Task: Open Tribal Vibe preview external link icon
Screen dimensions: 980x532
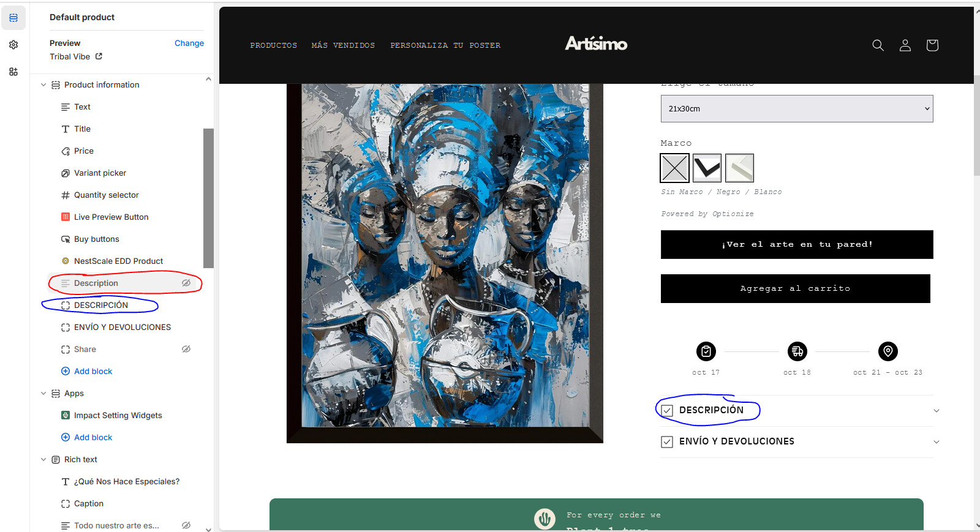Action: (99, 56)
